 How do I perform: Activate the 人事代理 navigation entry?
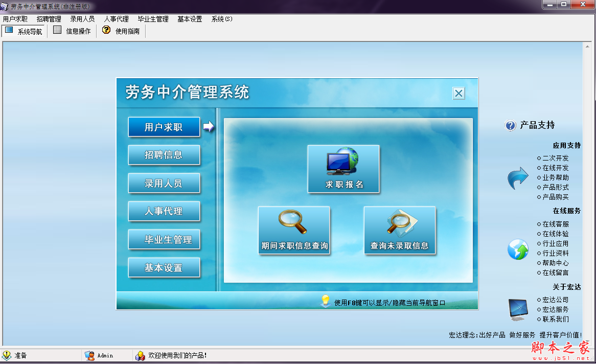[164, 211]
